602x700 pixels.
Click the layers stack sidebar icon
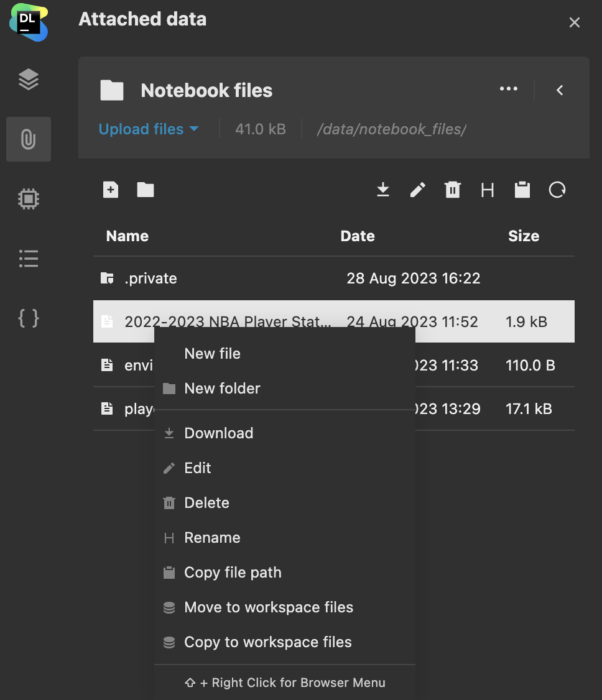coord(29,80)
